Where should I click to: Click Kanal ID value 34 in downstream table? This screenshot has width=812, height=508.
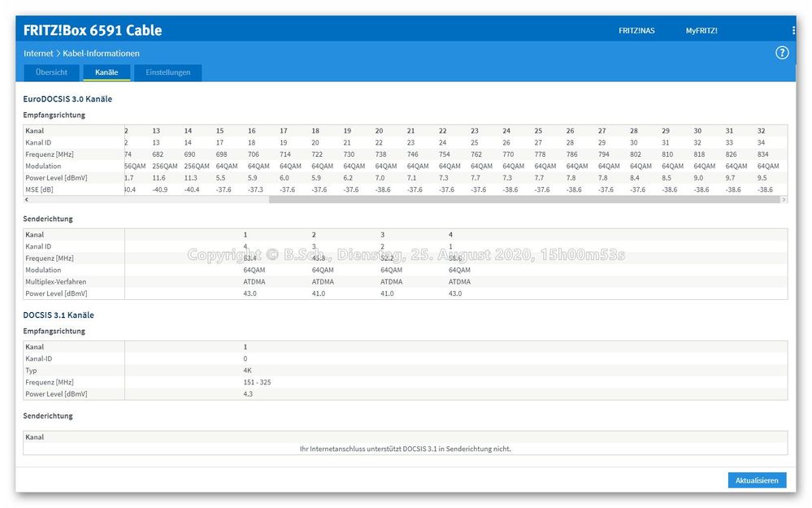tap(761, 142)
